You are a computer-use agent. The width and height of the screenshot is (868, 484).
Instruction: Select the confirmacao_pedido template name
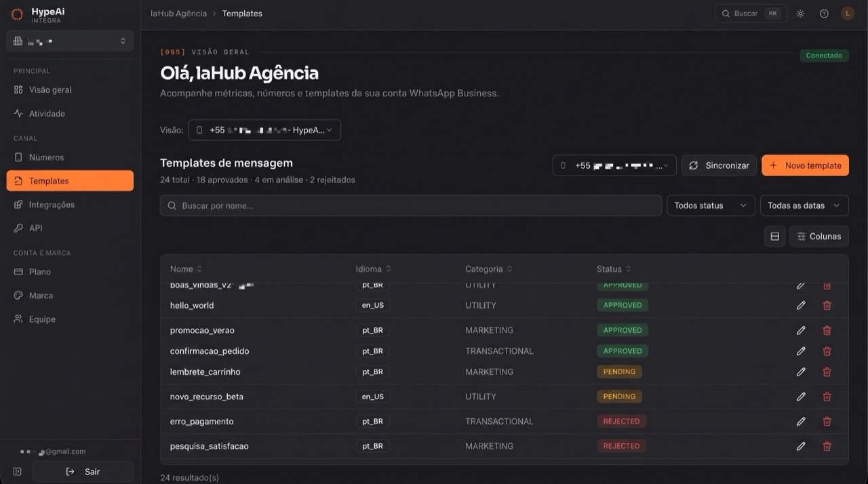(210, 351)
